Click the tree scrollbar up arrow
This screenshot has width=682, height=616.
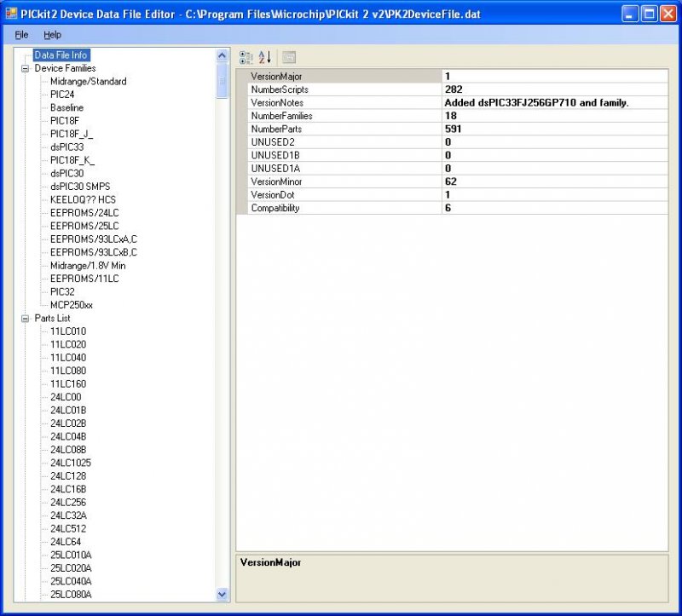click(x=222, y=55)
